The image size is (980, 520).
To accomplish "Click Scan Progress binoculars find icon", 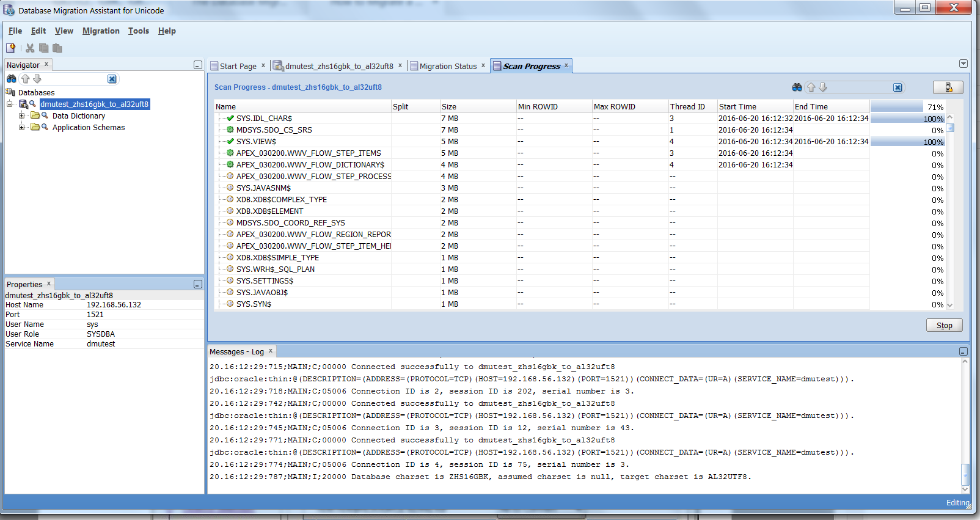I will click(797, 87).
